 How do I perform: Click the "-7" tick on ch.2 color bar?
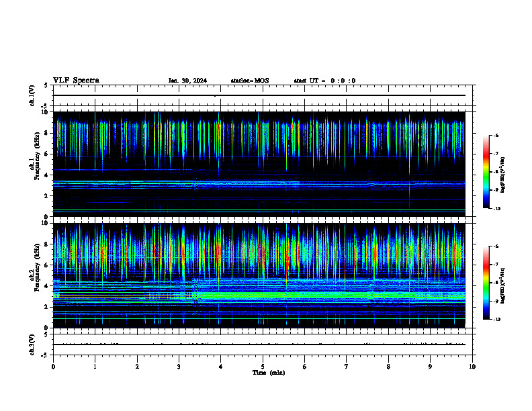point(496,265)
